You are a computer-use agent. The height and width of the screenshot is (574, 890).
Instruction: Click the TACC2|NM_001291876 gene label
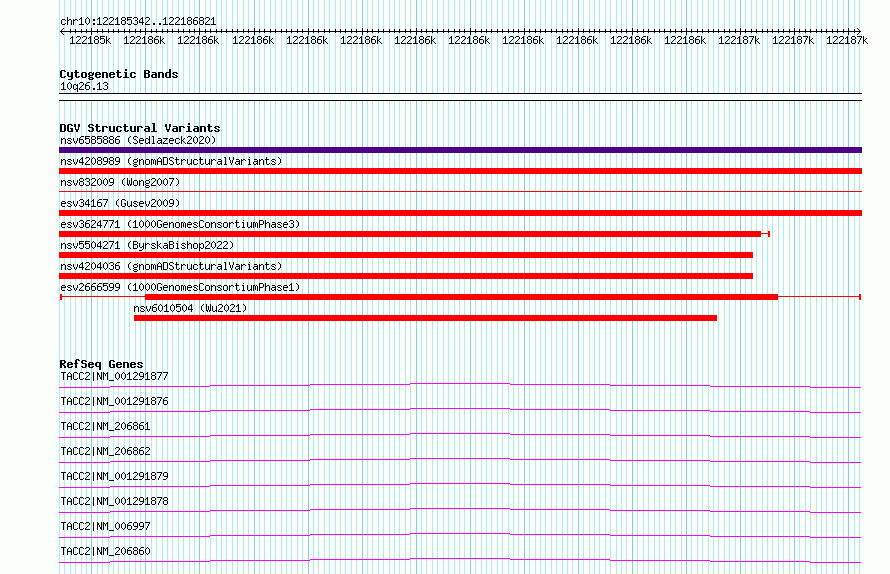pyautogui.click(x=114, y=401)
